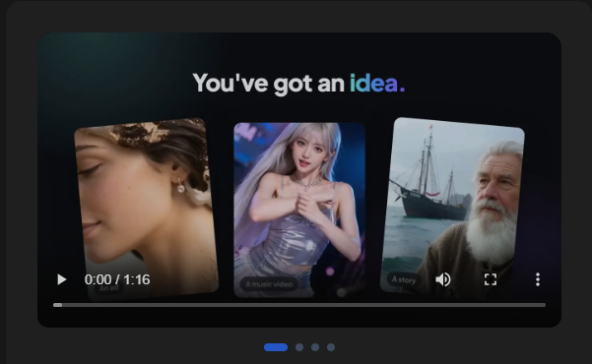Play the video

click(61, 279)
